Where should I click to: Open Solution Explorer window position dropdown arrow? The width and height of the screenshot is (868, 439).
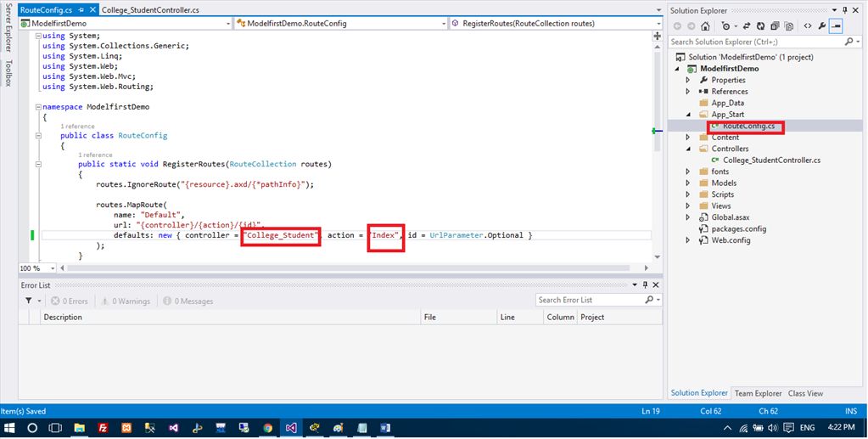[x=835, y=10]
